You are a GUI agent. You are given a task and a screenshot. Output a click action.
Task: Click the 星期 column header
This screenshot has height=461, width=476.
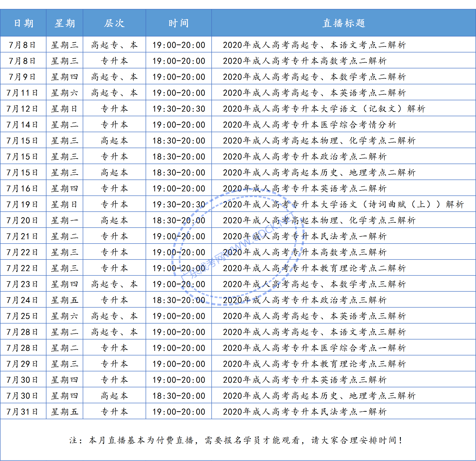[64, 23]
